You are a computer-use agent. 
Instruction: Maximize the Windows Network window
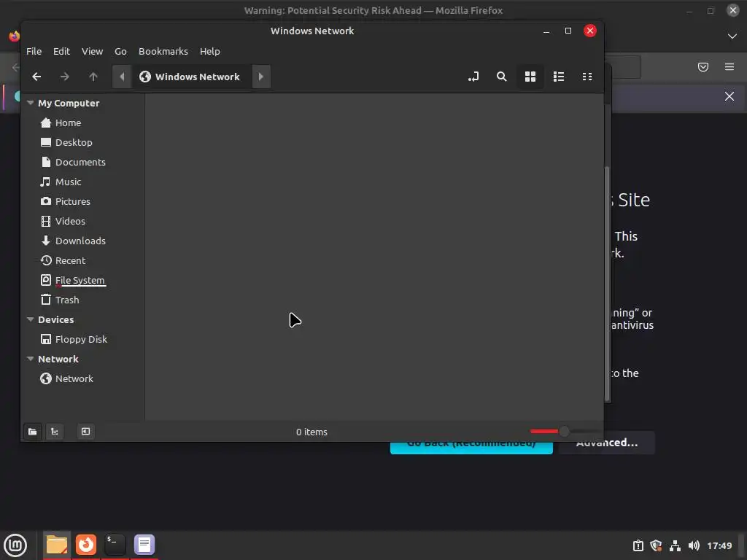(x=568, y=31)
